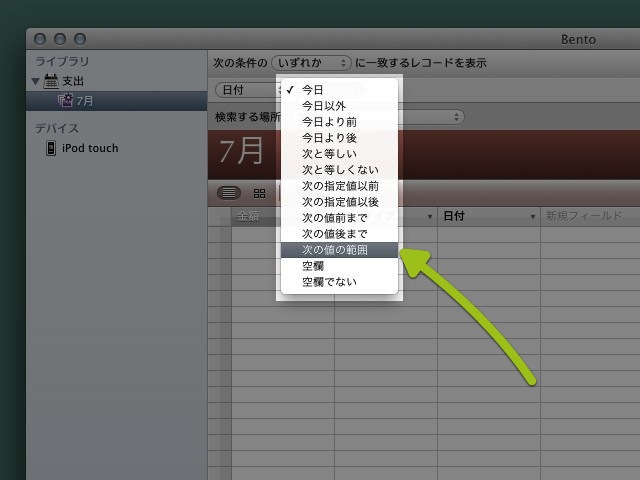This screenshot has width=640, height=480.
Task: Choose 今日以外 from the popup menu
Action: tap(339, 106)
